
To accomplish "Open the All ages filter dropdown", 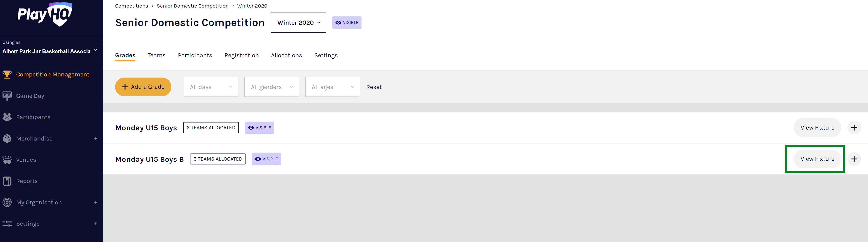I will pos(332,87).
